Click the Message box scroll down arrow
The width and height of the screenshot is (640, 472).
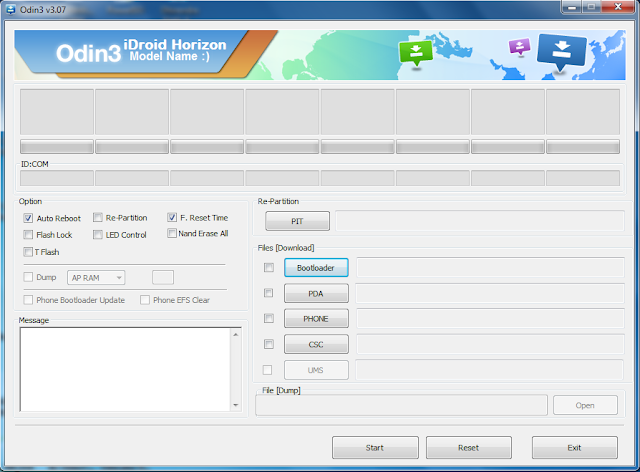tap(236, 405)
